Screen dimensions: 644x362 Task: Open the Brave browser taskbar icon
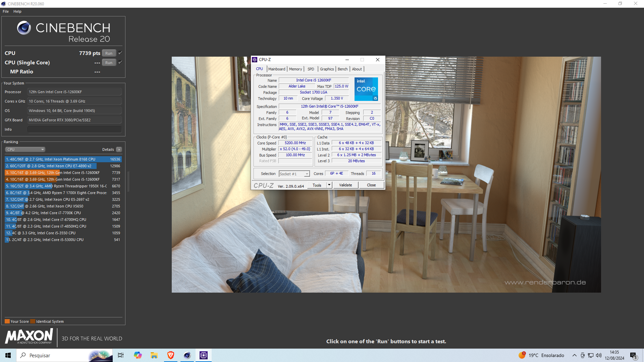[x=170, y=355]
